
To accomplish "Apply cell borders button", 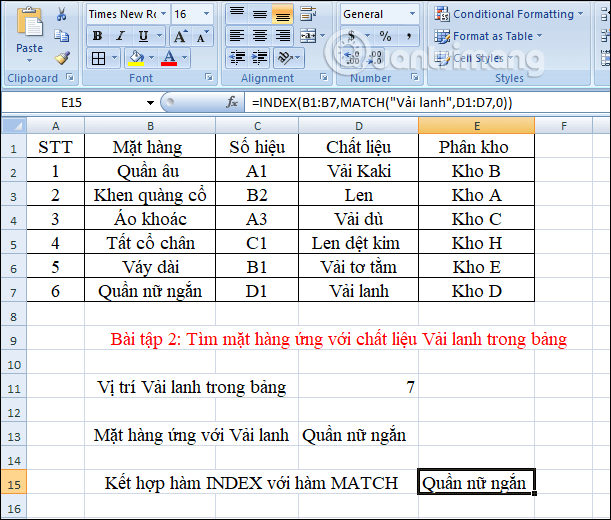I will pyautogui.click(x=99, y=58).
